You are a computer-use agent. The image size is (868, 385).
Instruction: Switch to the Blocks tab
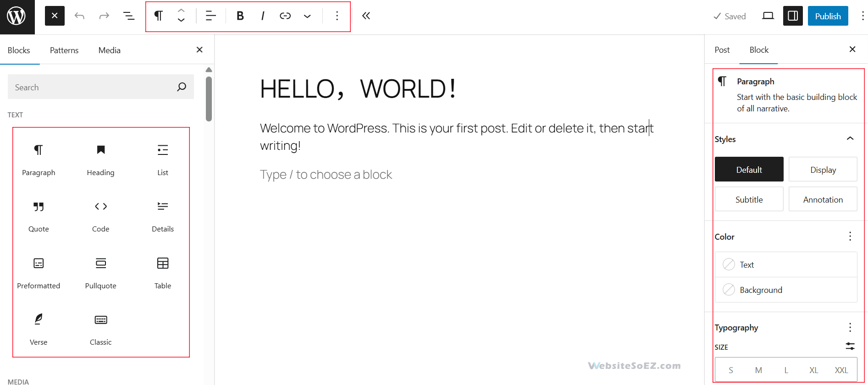[19, 50]
